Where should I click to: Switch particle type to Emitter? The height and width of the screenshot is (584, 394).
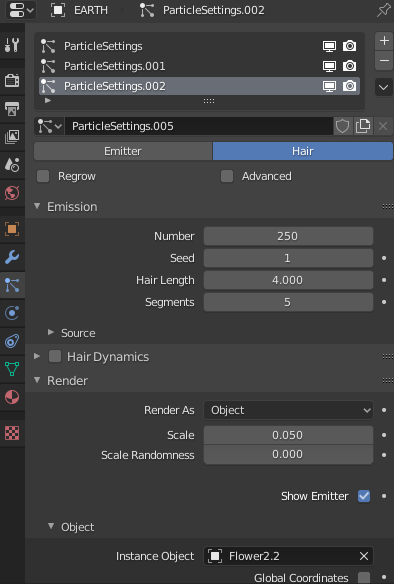(x=123, y=151)
